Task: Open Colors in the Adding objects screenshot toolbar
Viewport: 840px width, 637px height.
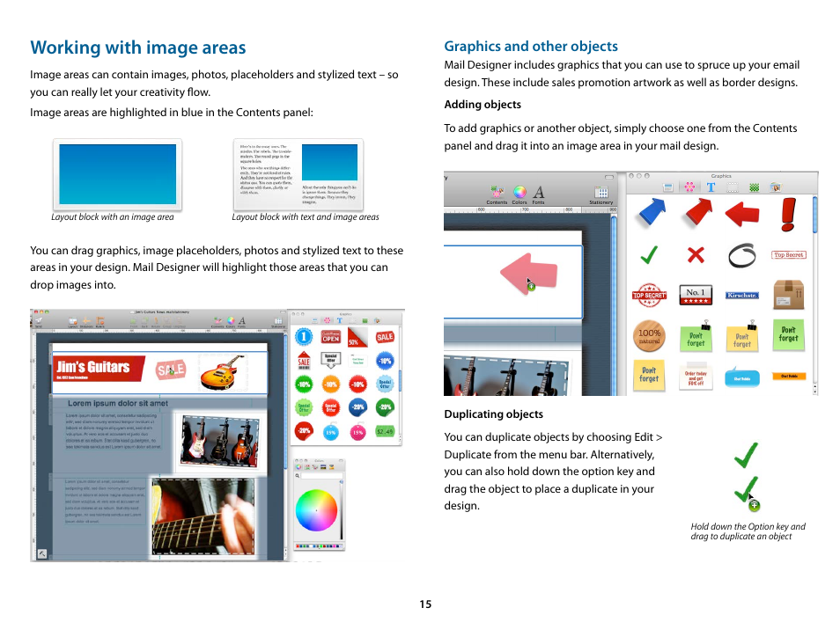Action: pos(519,194)
